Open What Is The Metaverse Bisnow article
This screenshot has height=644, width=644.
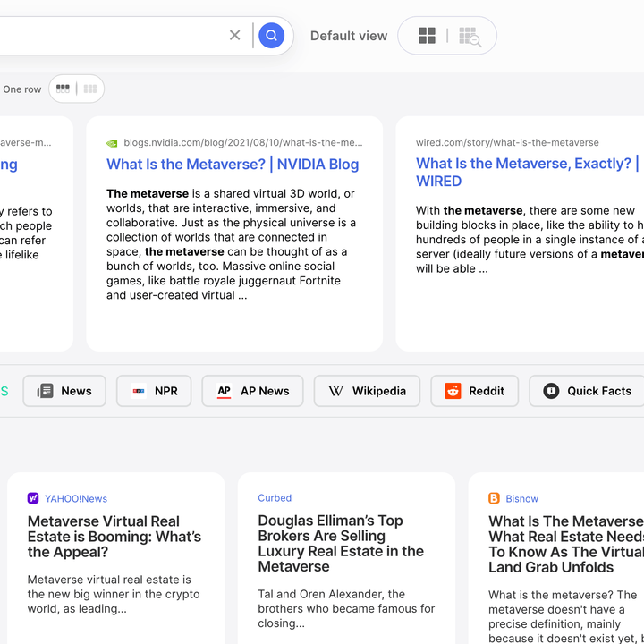point(566,544)
